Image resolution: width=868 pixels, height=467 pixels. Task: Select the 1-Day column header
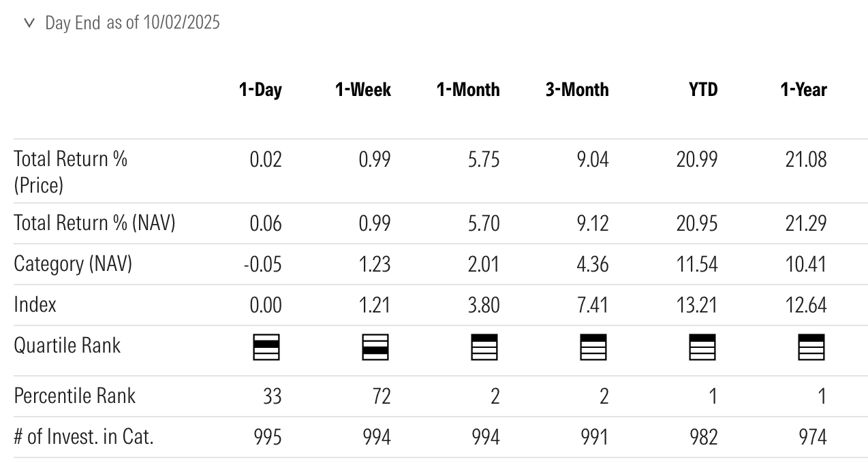coord(260,90)
